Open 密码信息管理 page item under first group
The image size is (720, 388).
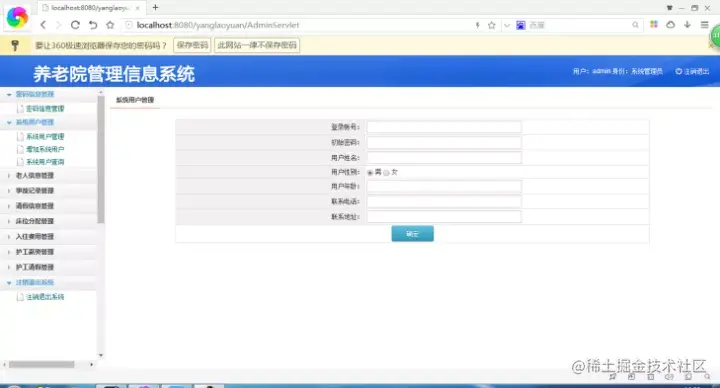(45, 109)
